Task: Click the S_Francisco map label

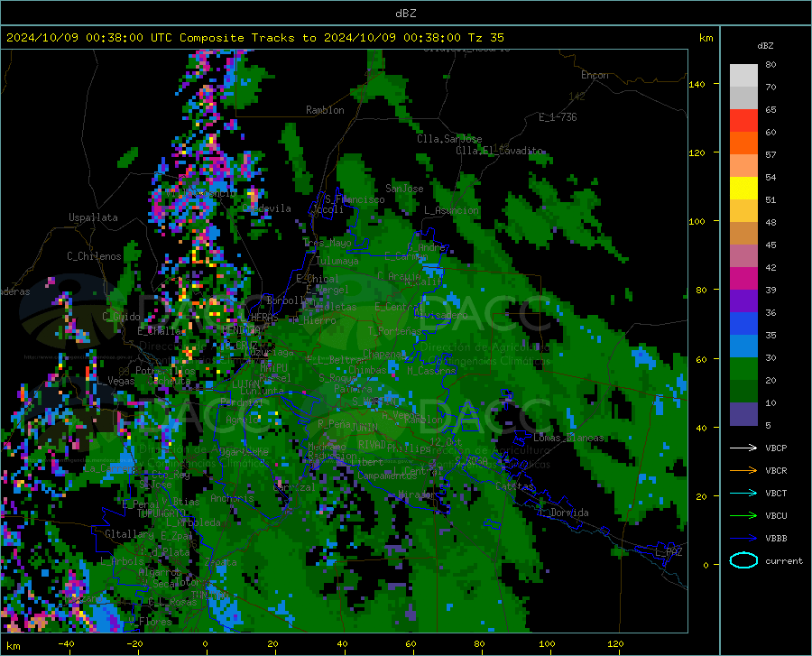Action: click(355, 199)
